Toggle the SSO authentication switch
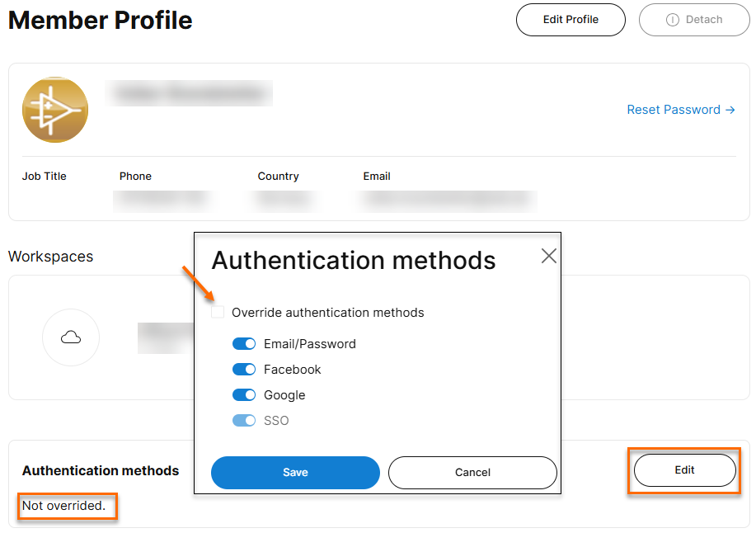Image resolution: width=756 pixels, height=533 pixels. [x=244, y=421]
